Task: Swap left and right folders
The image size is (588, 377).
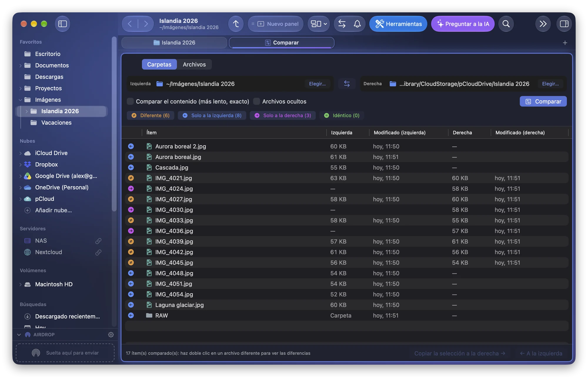Action: click(347, 84)
